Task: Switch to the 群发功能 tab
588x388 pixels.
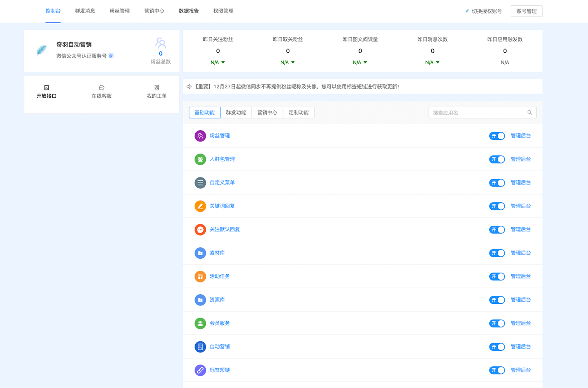Action: pyautogui.click(x=236, y=112)
